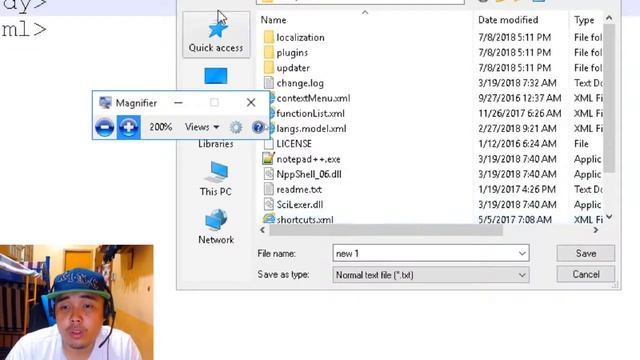Select the SciLexer.dll file icon
The image size is (640, 360).
269,204
